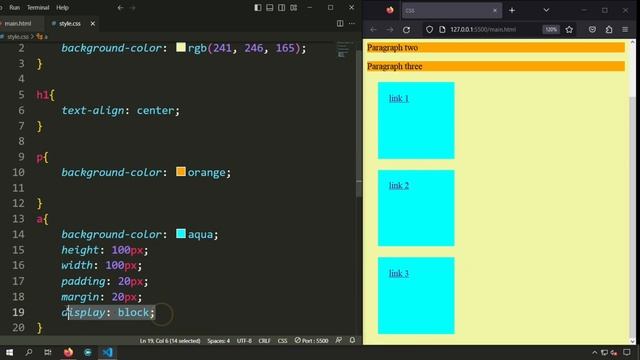Open color picker for orange swatch

pos(181,171)
